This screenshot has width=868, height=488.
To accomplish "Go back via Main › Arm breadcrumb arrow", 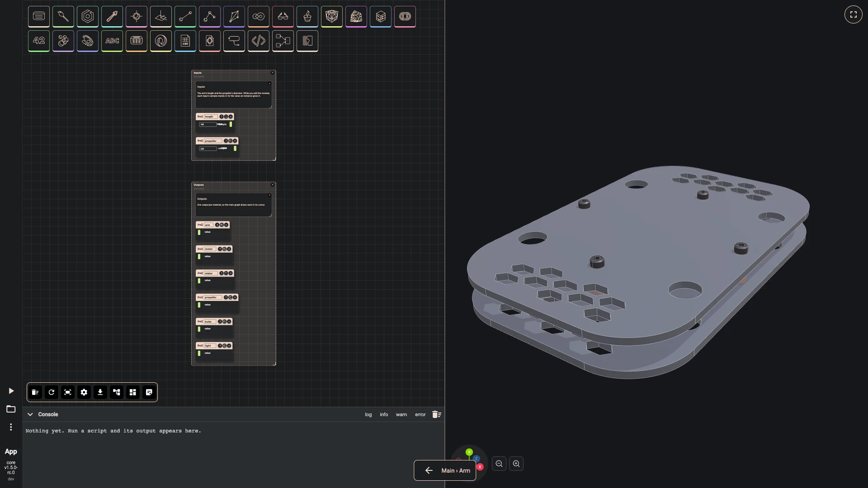I will (429, 470).
